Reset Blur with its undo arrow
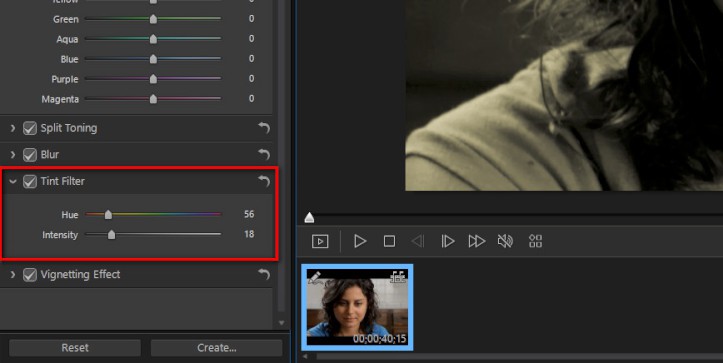The image size is (723, 363). point(264,154)
